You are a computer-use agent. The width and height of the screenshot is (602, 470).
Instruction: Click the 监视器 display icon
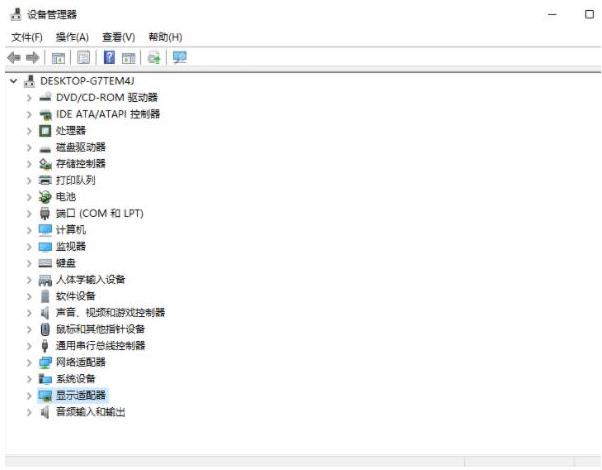45,247
